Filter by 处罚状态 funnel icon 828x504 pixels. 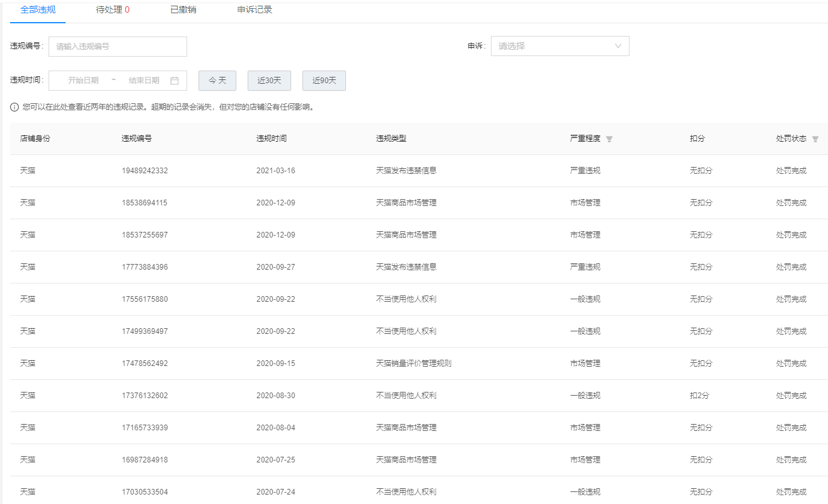(815, 139)
